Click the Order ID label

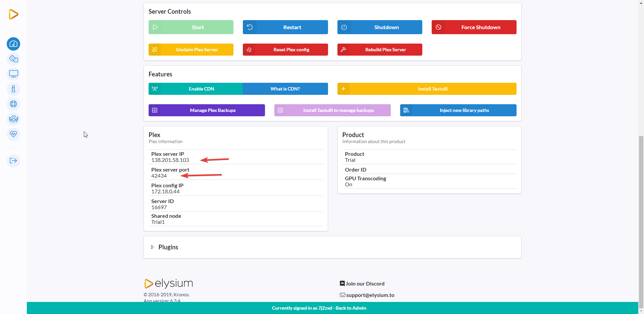(356, 170)
